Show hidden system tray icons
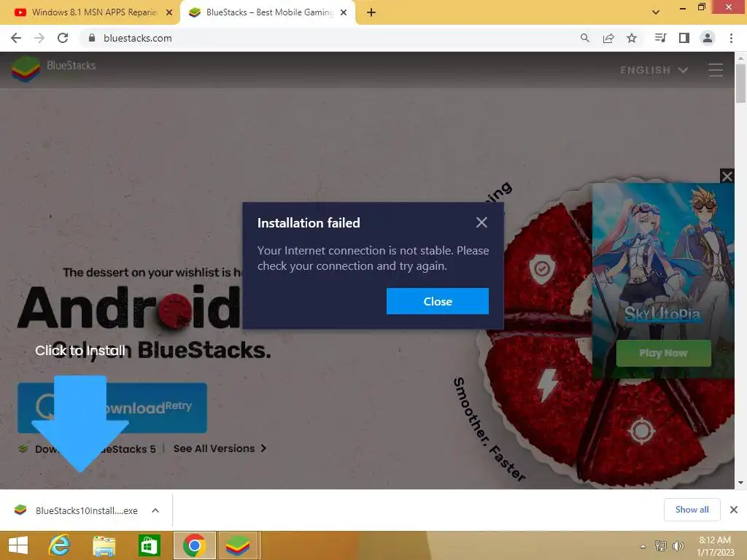 643,546
